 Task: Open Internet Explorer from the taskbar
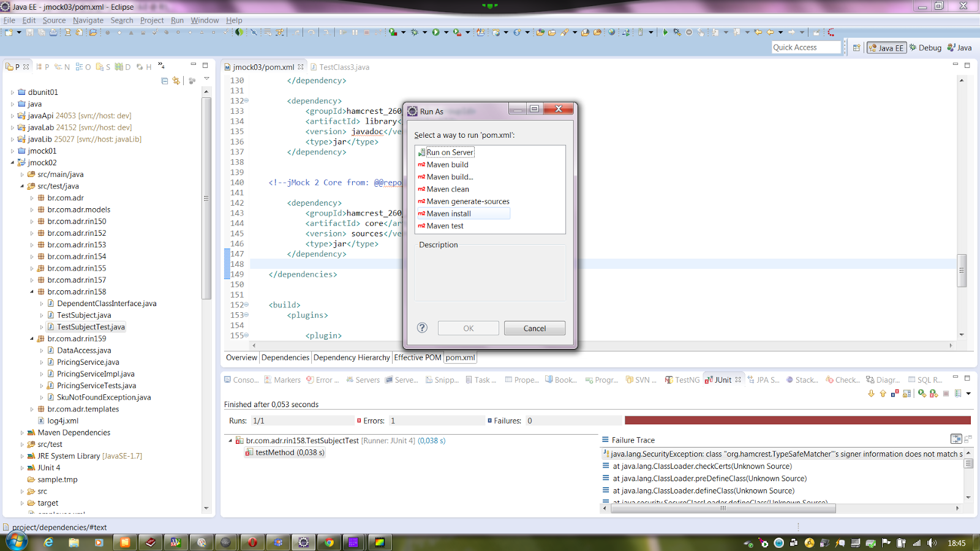pos(48,542)
